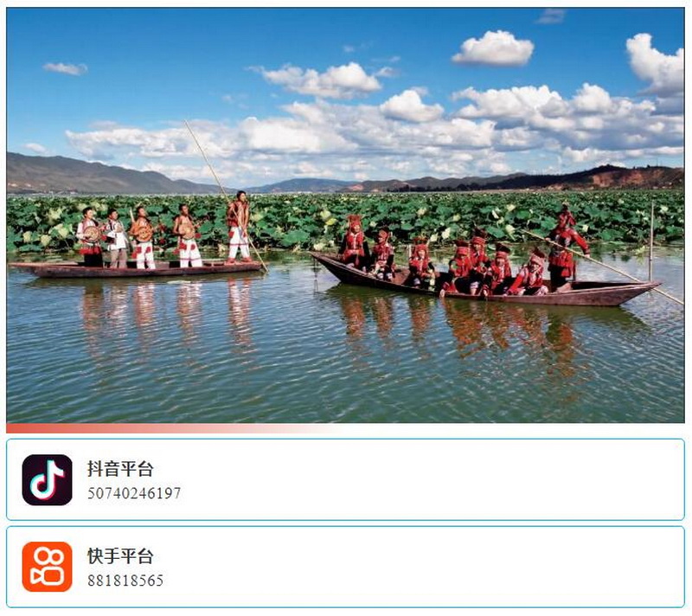Click the Douyin app logo icon
692x616 pixels.
tap(48, 480)
